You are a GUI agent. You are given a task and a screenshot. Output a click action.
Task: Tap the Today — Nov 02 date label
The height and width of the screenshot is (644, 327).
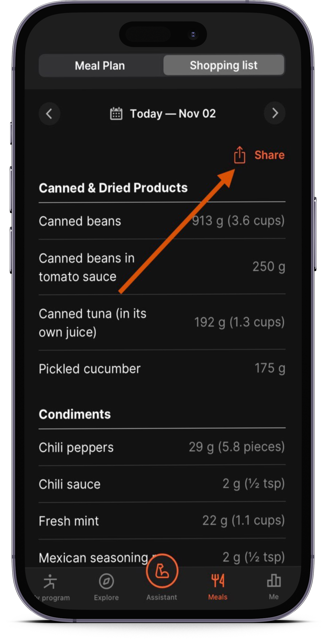[173, 114]
